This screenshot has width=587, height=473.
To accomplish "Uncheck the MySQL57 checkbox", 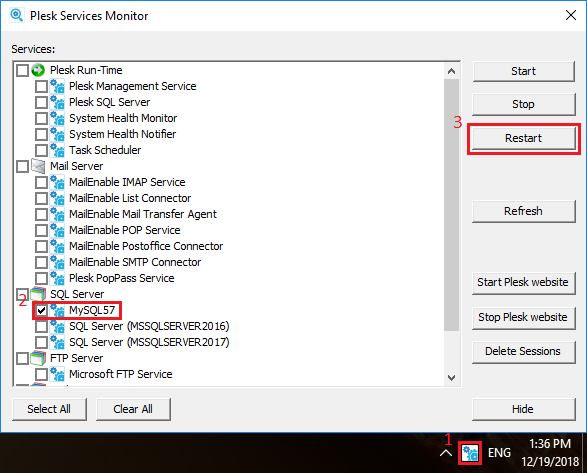I will [41, 310].
